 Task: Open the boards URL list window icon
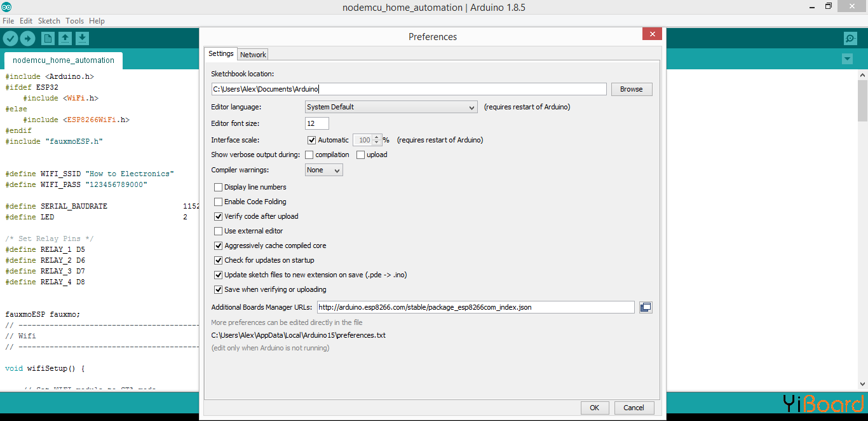[x=646, y=307]
